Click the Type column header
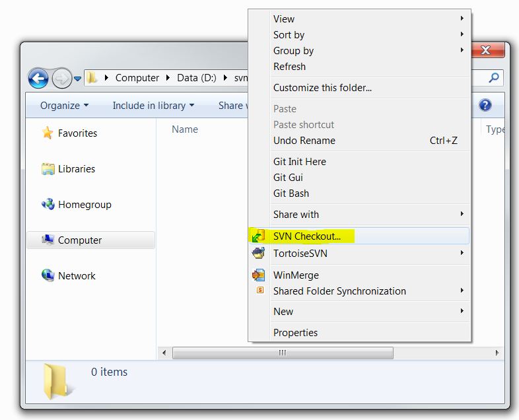 point(495,129)
